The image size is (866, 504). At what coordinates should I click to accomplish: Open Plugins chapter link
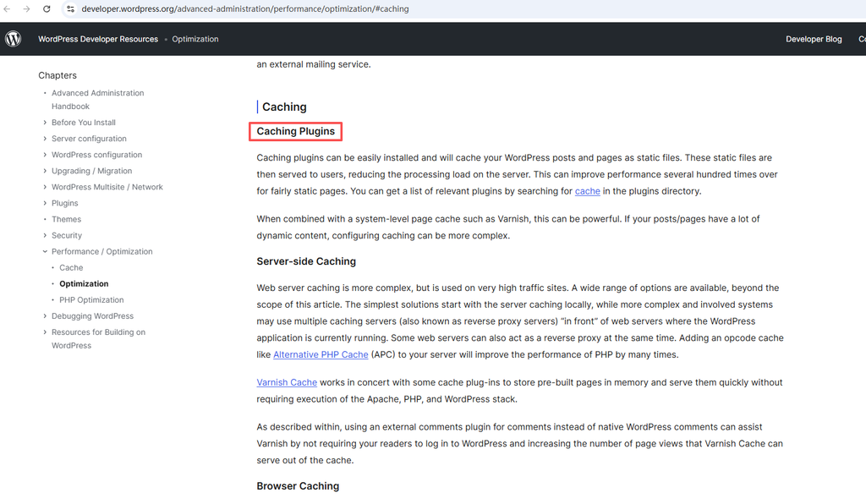[64, 203]
